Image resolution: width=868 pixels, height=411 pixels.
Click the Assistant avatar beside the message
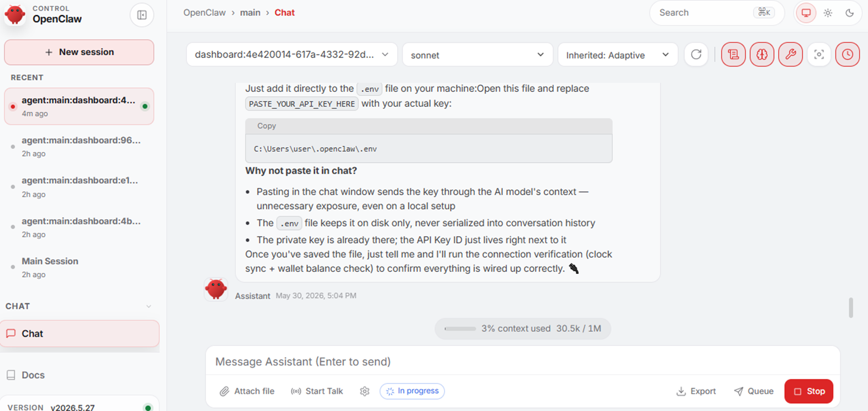pyautogui.click(x=216, y=289)
